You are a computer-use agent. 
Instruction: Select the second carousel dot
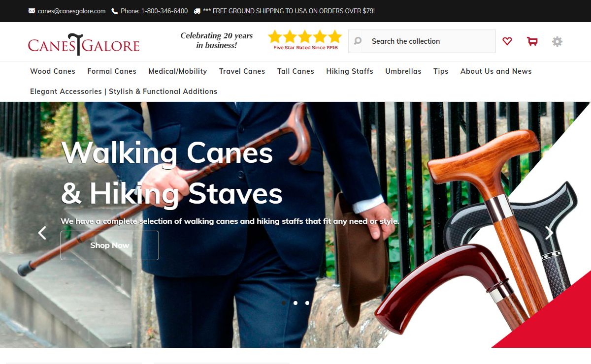coord(295,303)
